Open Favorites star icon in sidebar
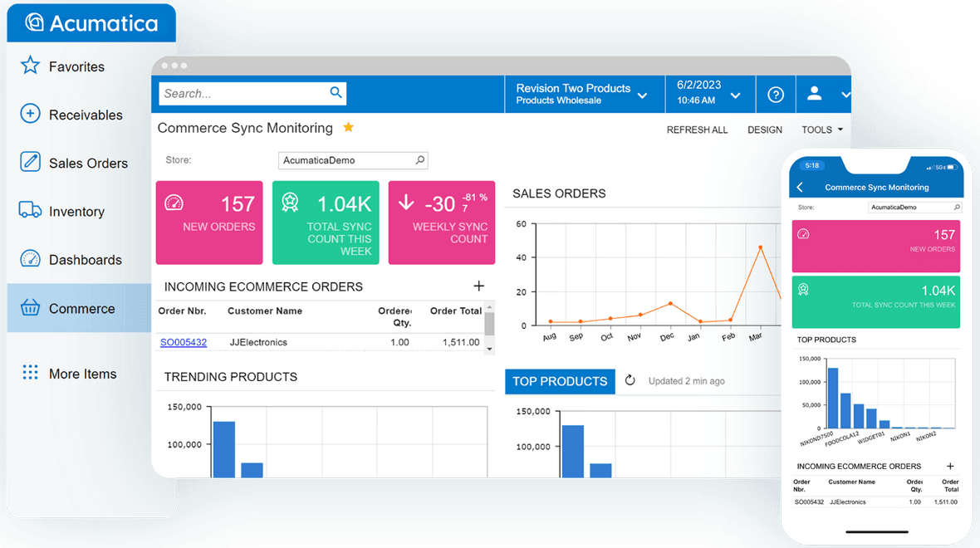Viewport: 980px width, 548px height. (30, 66)
